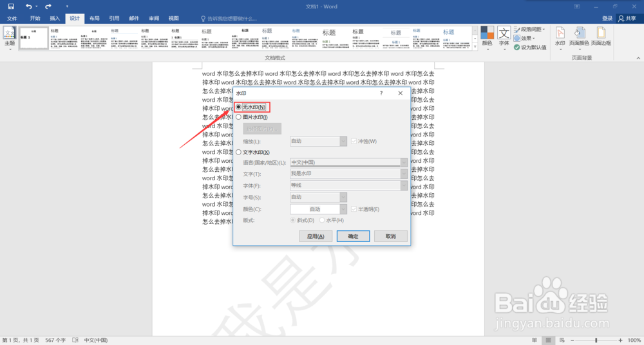Toggle the 冲蚀 washout checkbox
644x345 pixels.
click(354, 142)
